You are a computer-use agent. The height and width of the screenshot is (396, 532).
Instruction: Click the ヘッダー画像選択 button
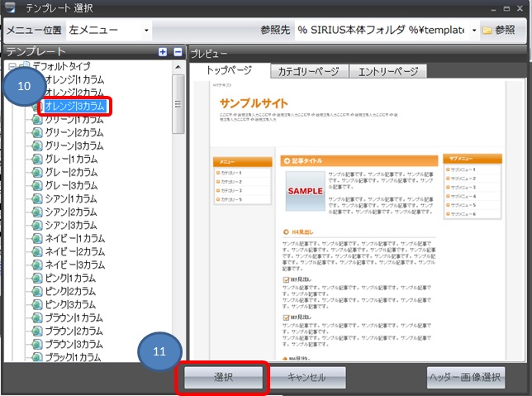[466, 378]
